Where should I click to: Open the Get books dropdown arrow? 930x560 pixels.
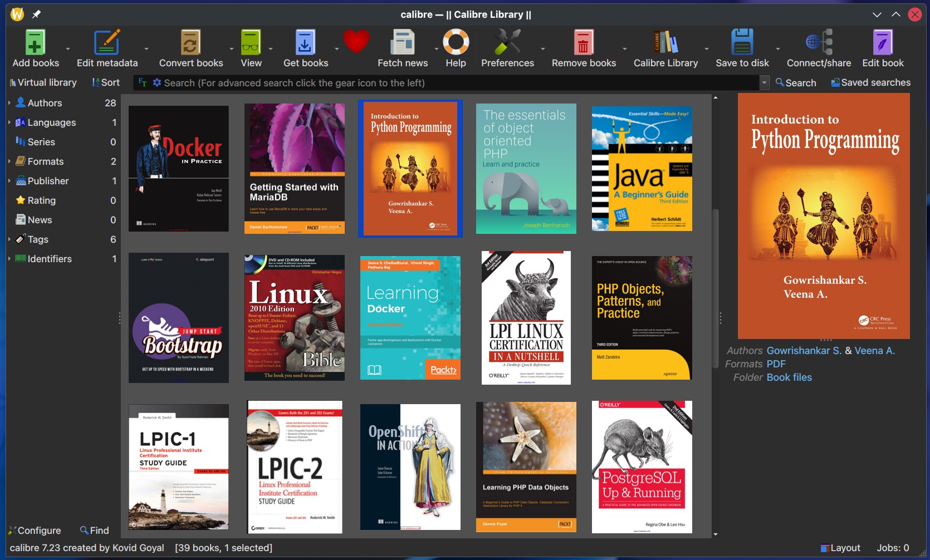pyautogui.click(x=337, y=48)
